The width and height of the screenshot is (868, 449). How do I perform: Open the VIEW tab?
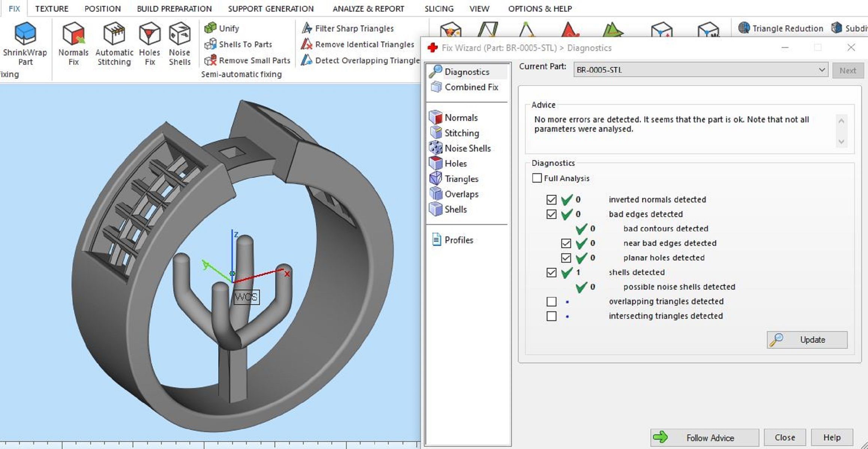click(479, 9)
